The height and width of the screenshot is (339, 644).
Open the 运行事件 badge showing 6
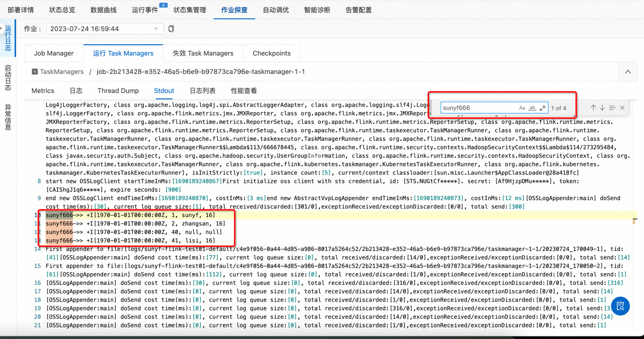[x=144, y=10]
